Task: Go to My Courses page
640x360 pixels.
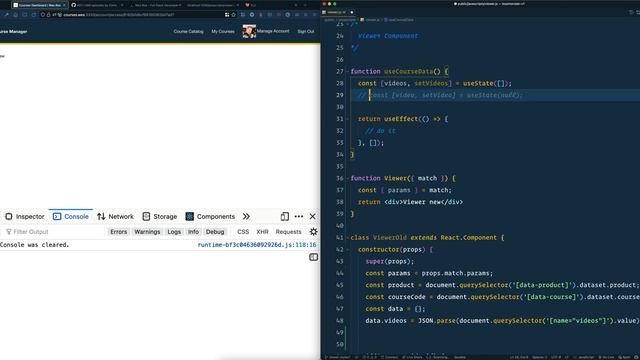Action: click(x=223, y=31)
